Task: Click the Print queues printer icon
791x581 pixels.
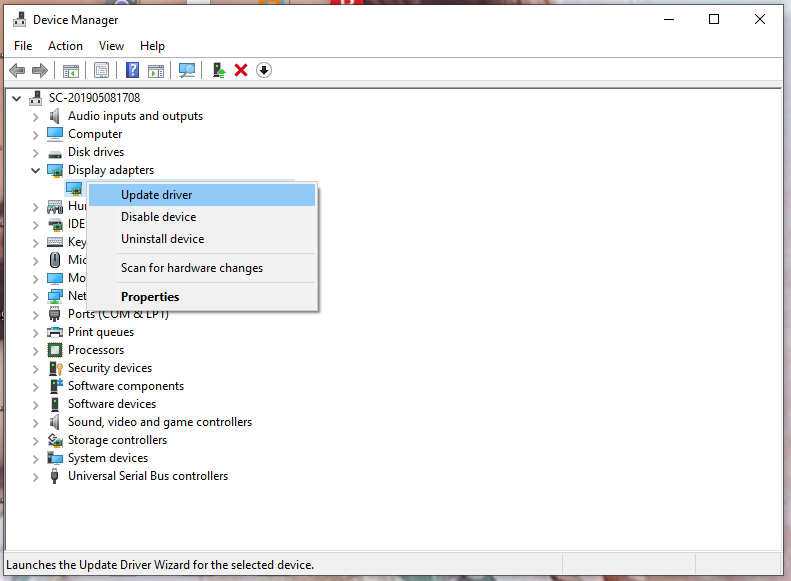Action: point(54,332)
